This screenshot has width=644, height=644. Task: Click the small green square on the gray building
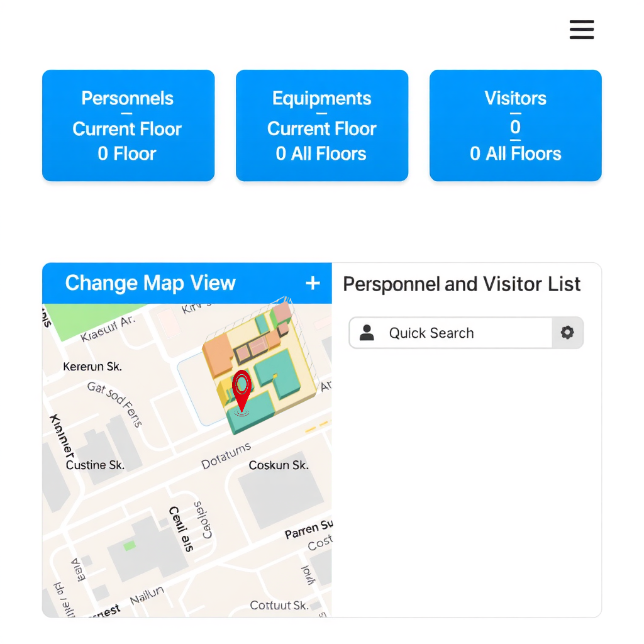[x=130, y=545]
